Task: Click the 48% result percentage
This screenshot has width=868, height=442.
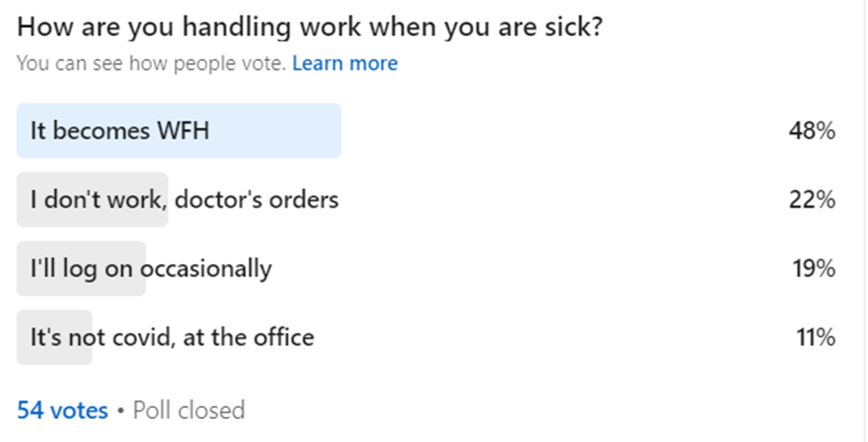Action: pyautogui.click(x=812, y=131)
